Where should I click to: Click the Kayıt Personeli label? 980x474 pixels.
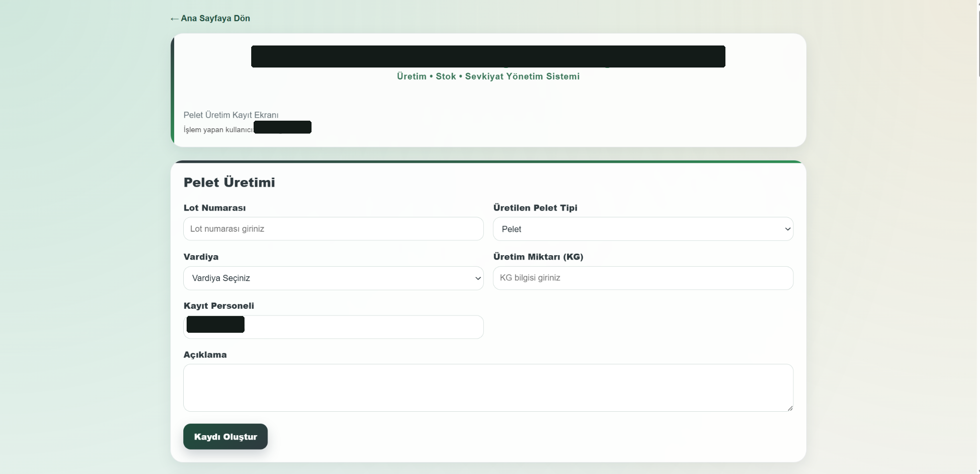coord(219,306)
